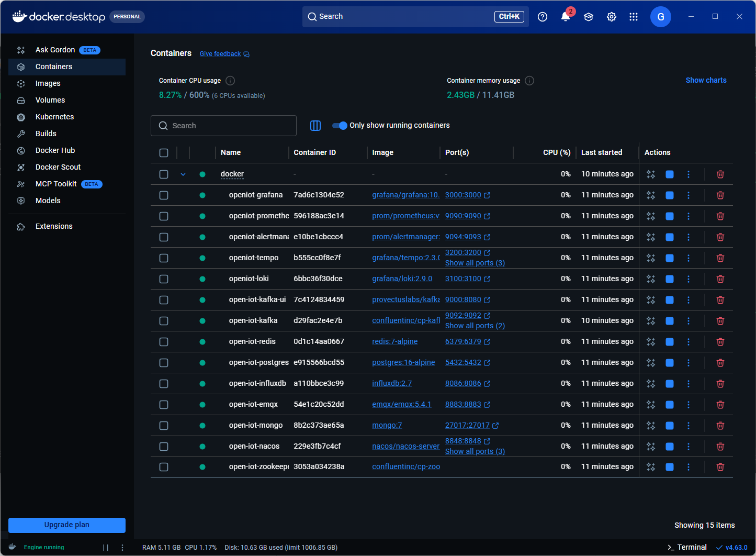Image resolution: width=756 pixels, height=556 pixels.
Task: Click the top Search bar
Action: pos(415,17)
